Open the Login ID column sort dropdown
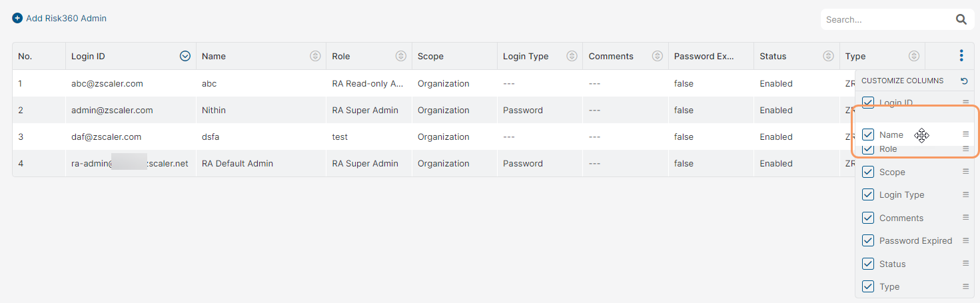 pos(185,56)
